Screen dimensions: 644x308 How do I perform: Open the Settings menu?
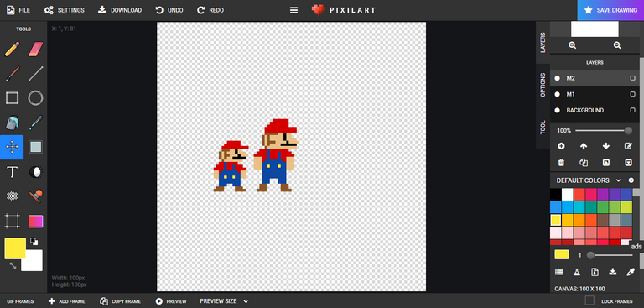click(64, 10)
